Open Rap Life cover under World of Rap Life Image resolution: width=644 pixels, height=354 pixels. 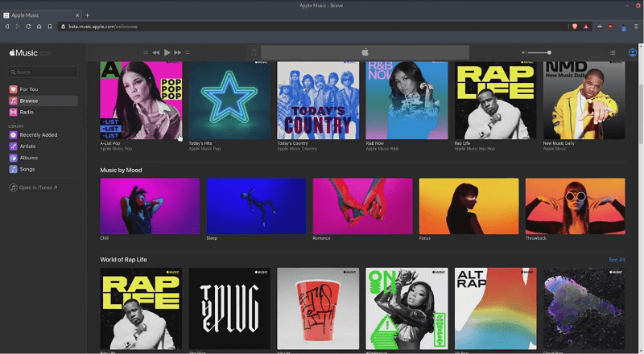pos(141,309)
